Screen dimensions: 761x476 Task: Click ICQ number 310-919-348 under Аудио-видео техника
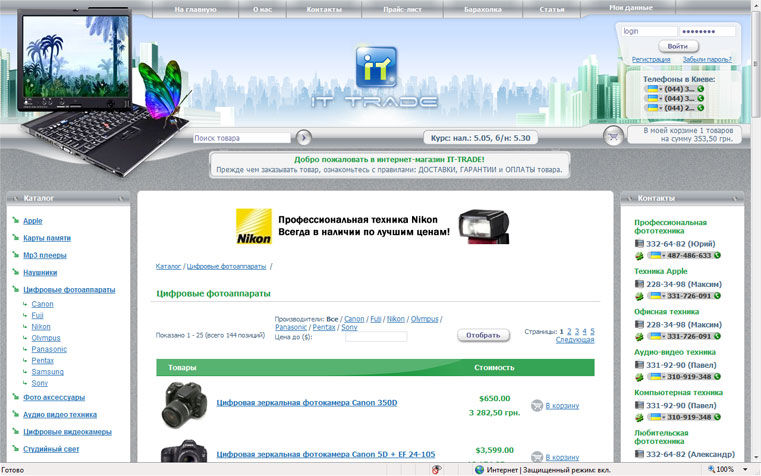[684, 376]
